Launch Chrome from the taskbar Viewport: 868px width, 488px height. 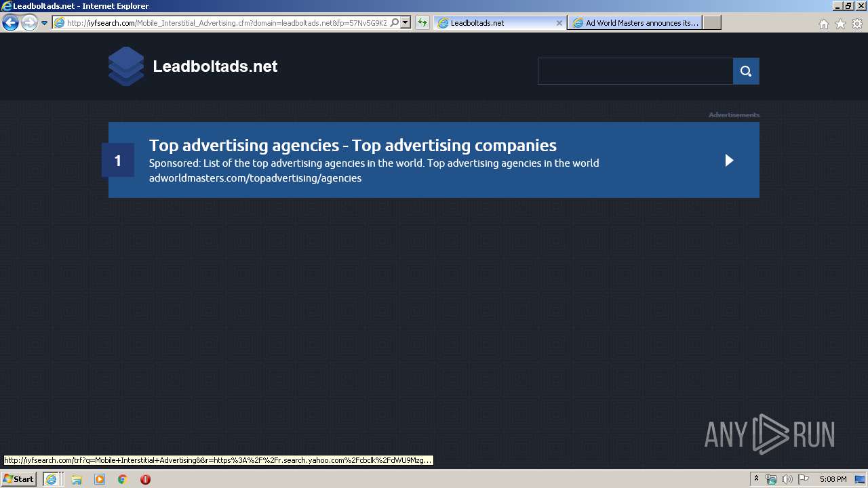[123, 479]
